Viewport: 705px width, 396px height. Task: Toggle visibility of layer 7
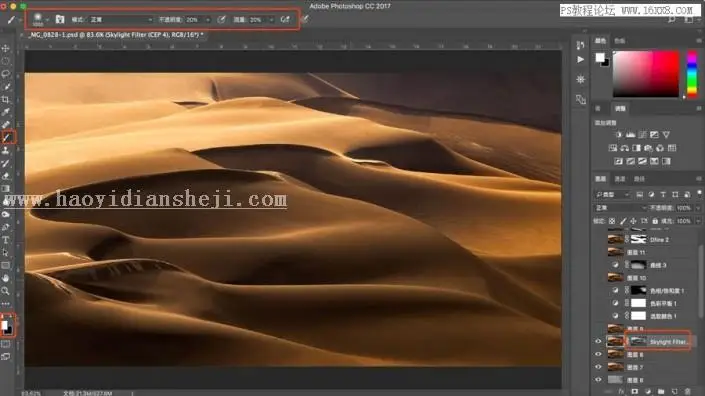(x=598, y=367)
